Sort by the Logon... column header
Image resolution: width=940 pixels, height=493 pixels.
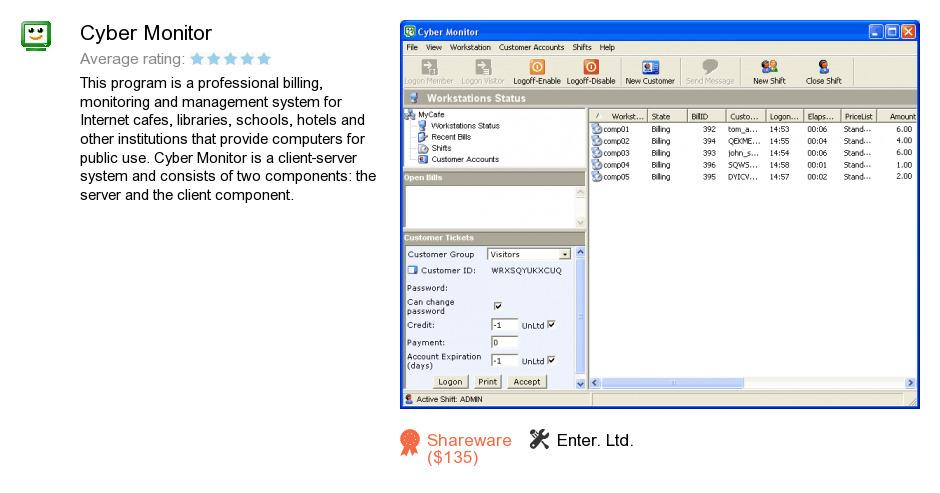[x=784, y=116]
